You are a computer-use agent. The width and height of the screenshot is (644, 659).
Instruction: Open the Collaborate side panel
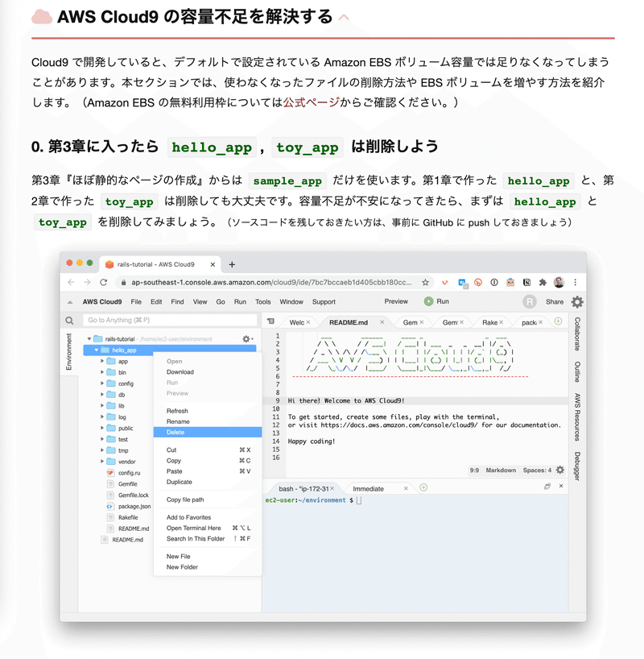tap(577, 334)
